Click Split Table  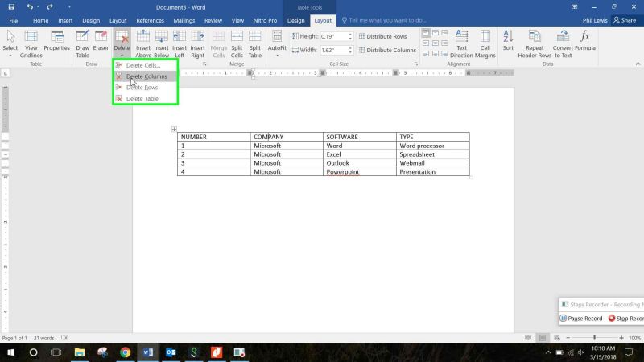pyautogui.click(x=255, y=43)
